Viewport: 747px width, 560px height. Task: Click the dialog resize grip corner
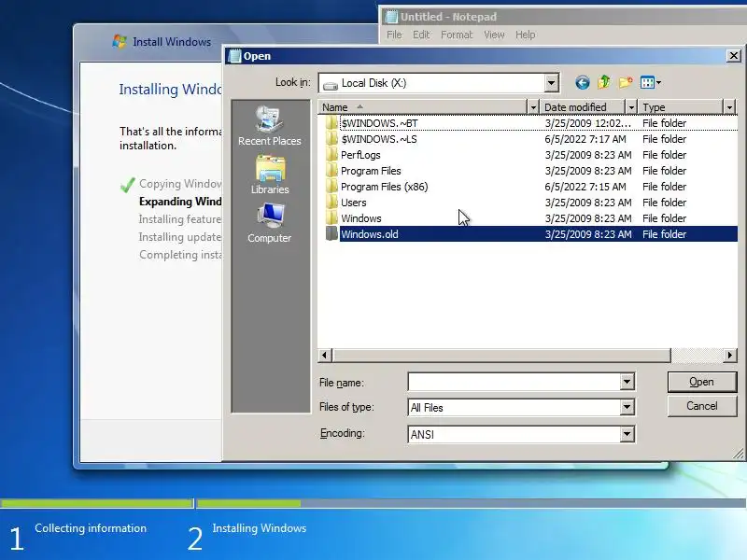click(x=738, y=454)
